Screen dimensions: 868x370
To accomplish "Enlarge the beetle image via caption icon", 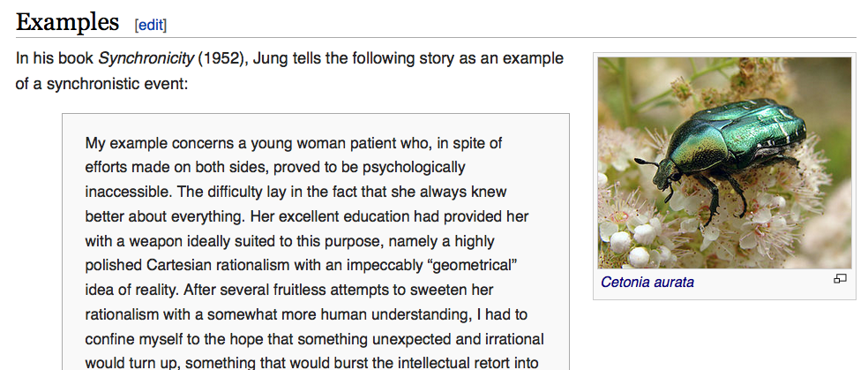I will click(x=840, y=279).
